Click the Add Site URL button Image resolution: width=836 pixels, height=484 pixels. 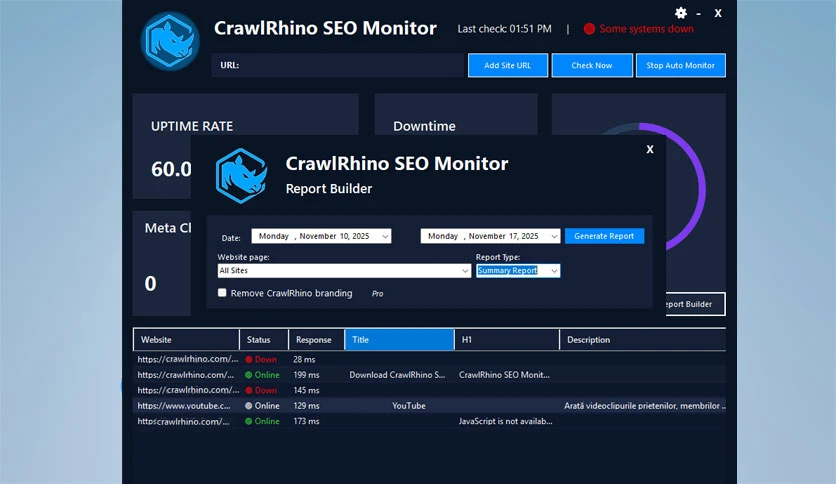508,65
